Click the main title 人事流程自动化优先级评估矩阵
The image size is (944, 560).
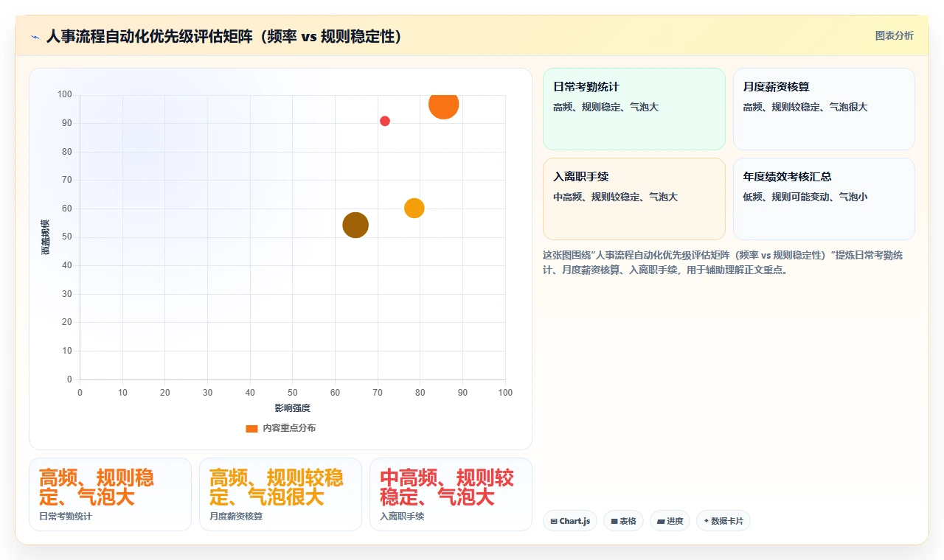[x=223, y=36]
